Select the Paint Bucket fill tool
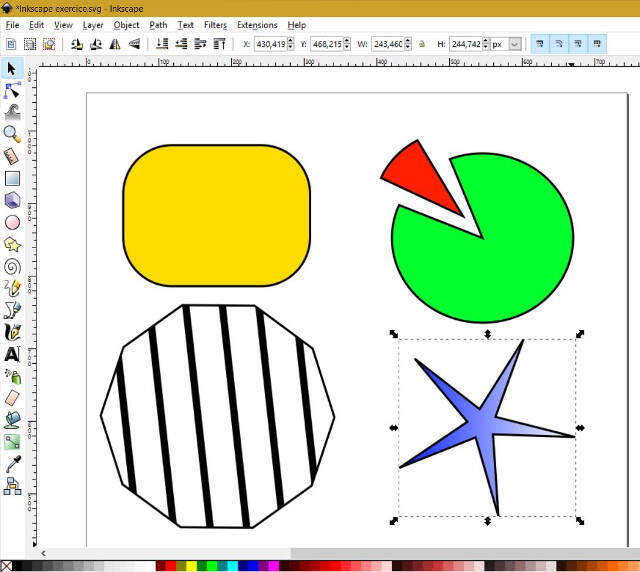 tap(12, 420)
